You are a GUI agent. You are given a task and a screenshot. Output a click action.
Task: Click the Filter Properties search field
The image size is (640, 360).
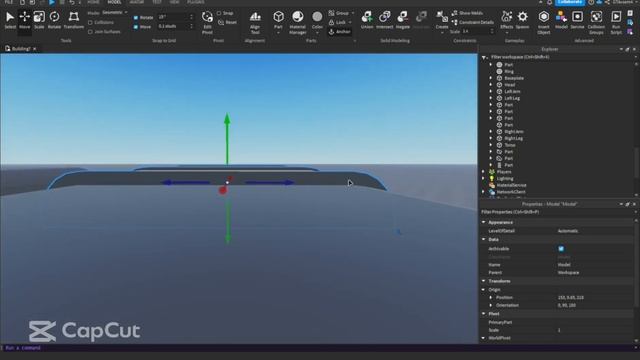click(557, 212)
